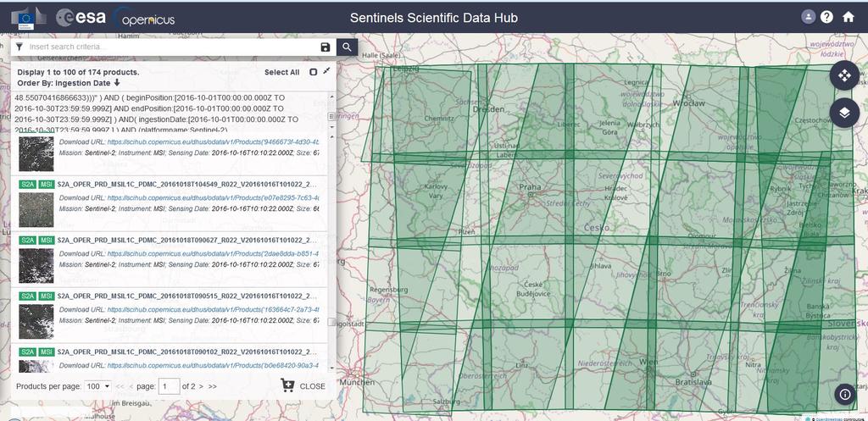Open the help question mark icon
This screenshot has height=421, width=868.
pyautogui.click(x=826, y=17)
